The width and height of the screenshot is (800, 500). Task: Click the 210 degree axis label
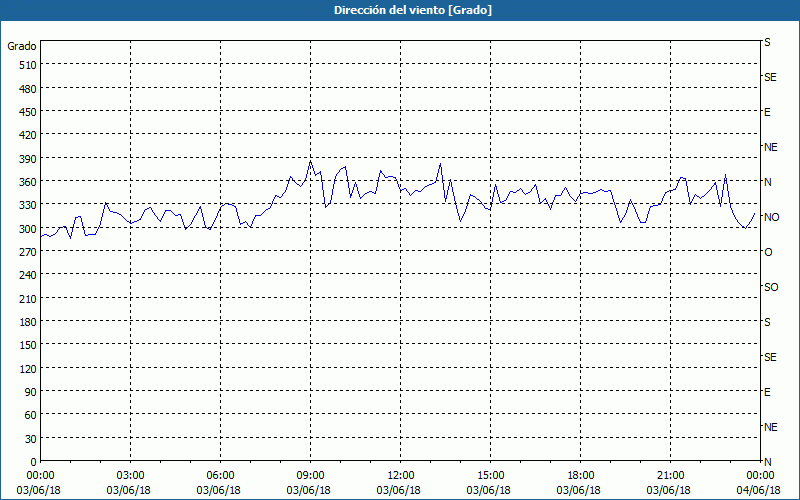pyautogui.click(x=29, y=298)
